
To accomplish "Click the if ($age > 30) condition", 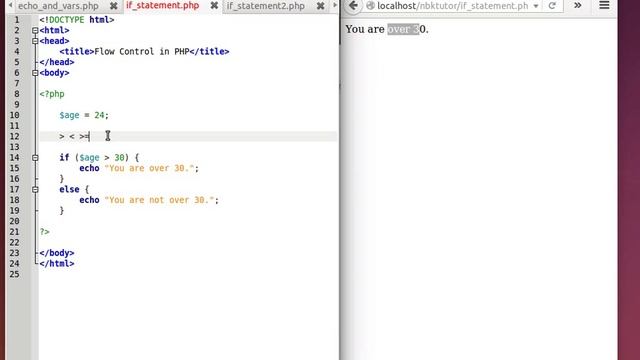I will (x=99, y=158).
